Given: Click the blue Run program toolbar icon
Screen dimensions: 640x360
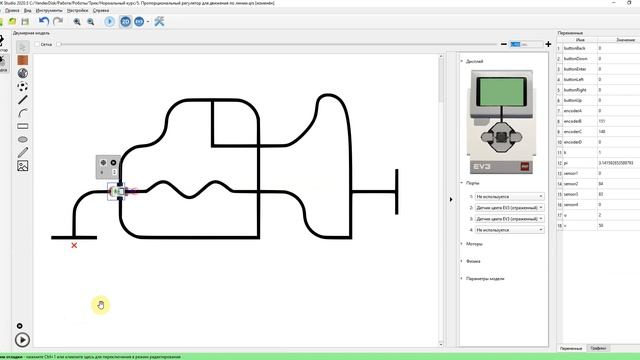Looking at the screenshot, I should (109, 21).
